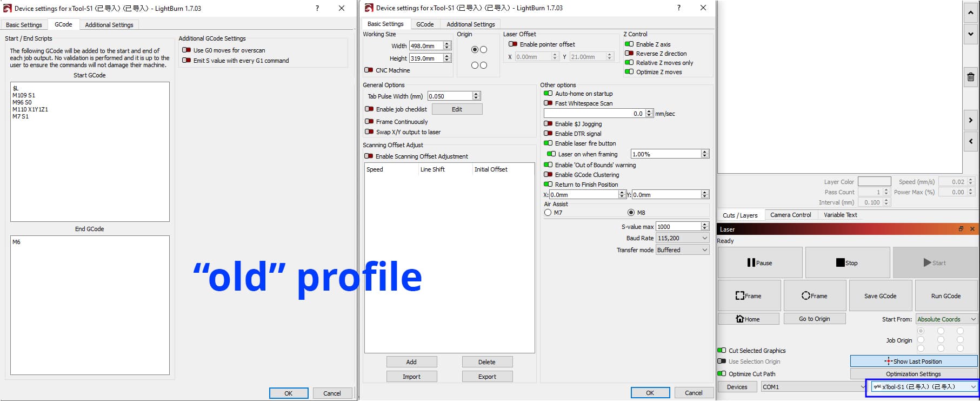The width and height of the screenshot is (980, 401).
Task: Pause the laser job
Action: coord(760,262)
